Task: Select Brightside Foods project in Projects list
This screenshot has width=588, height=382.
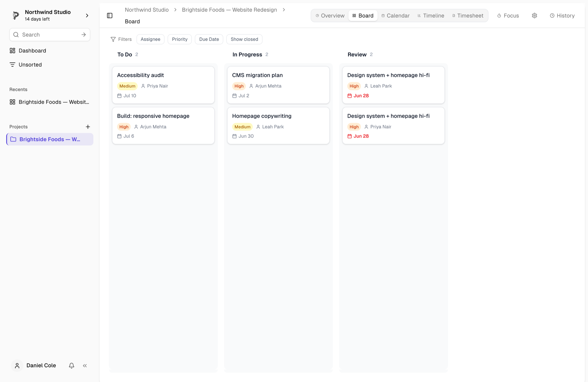Action: [x=50, y=139]
